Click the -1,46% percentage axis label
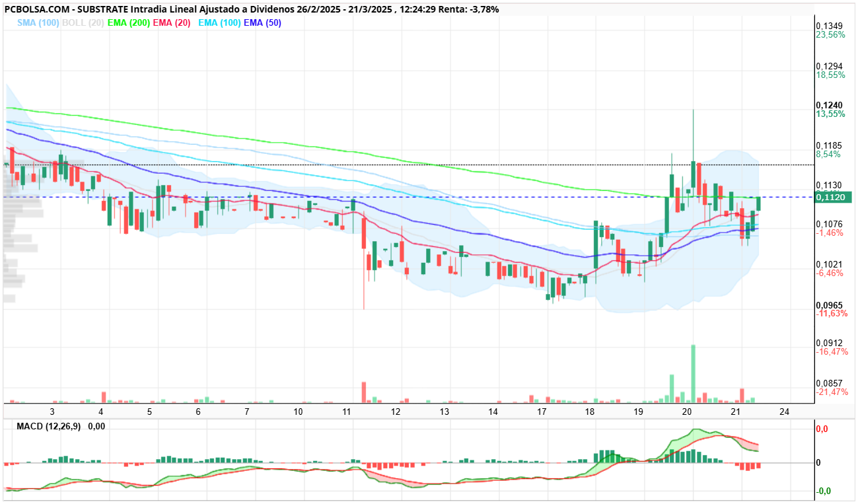 pos(830,233)
